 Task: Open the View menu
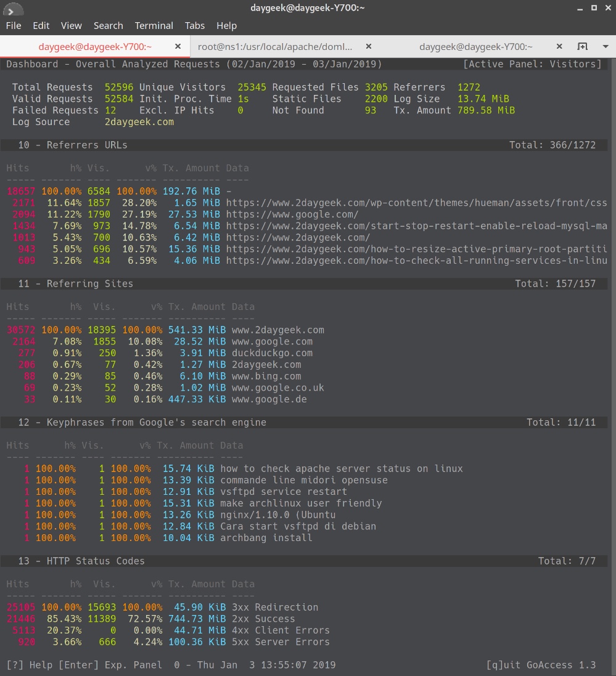click(71, 26)
